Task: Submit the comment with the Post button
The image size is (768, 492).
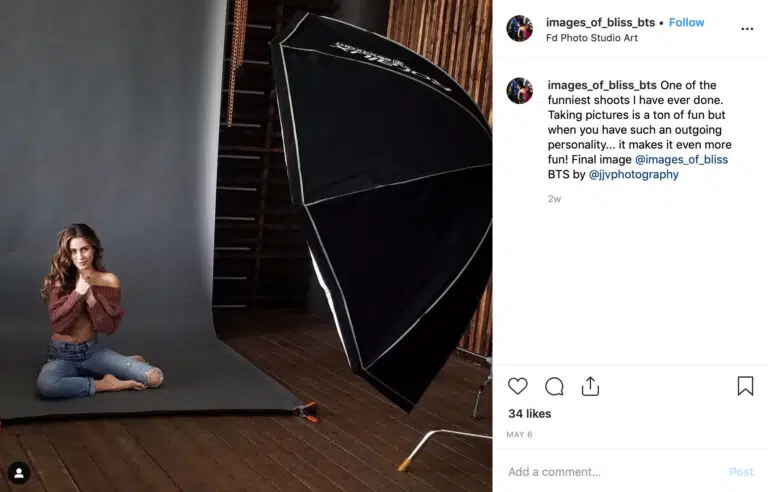Action: click(x=741, y=472)
